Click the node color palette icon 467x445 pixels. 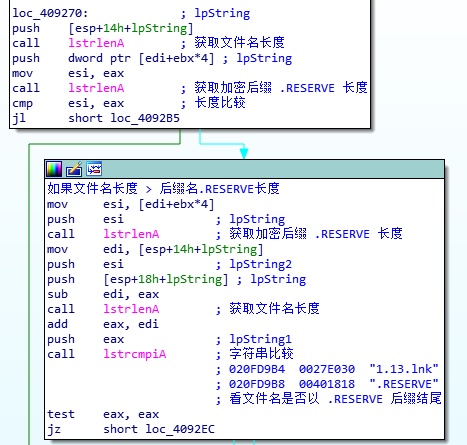(x=54, y=169)
